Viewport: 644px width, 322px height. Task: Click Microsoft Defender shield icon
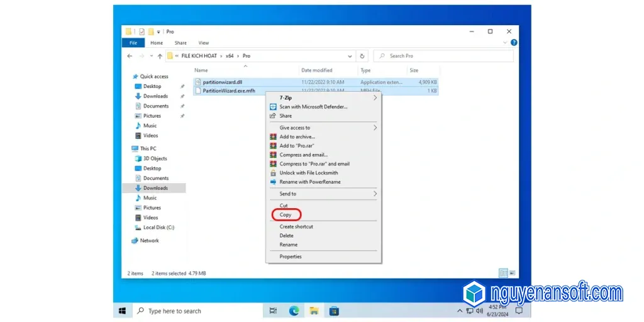pyautogui.click(x=273, y=107)
